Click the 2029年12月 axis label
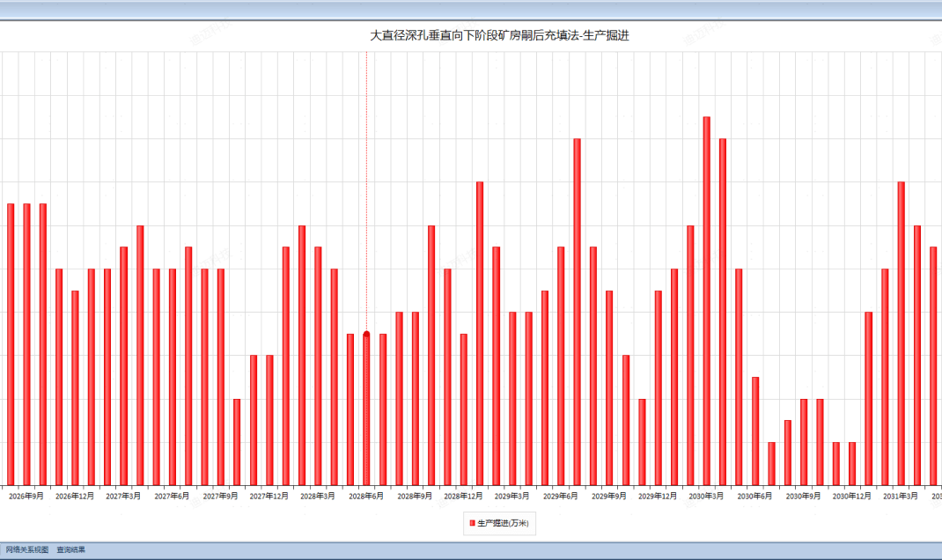Screen dimensions: 942x560 tap(659, 497)
